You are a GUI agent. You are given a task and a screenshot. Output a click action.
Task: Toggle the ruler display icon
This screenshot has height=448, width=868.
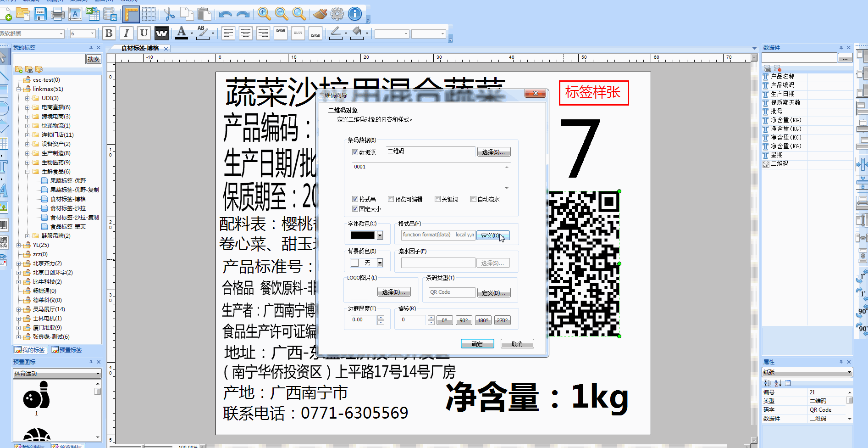[131, 14]
